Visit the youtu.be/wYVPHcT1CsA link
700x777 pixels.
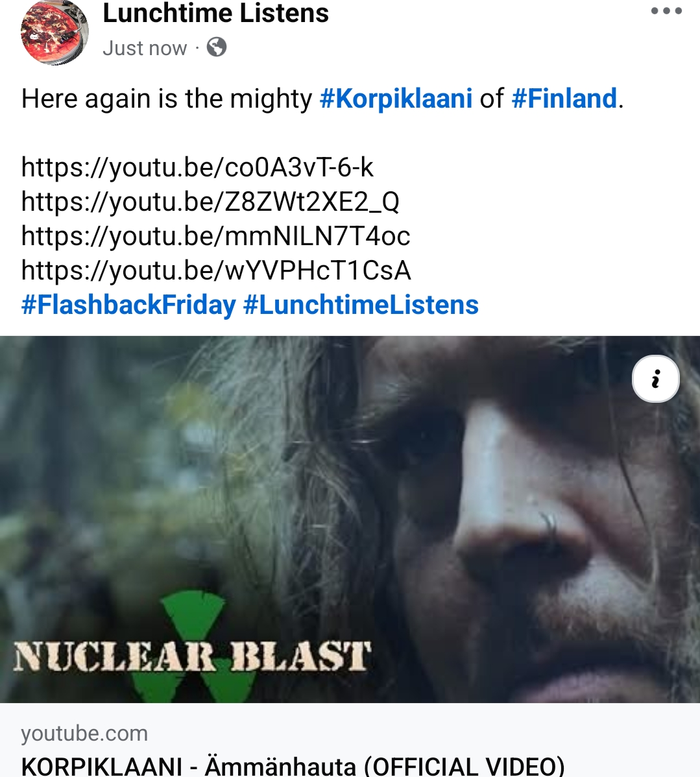(216, 270)
